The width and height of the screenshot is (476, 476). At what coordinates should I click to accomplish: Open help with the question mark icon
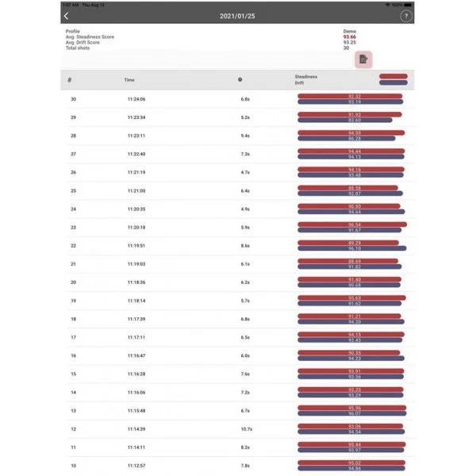click(406, 16)
